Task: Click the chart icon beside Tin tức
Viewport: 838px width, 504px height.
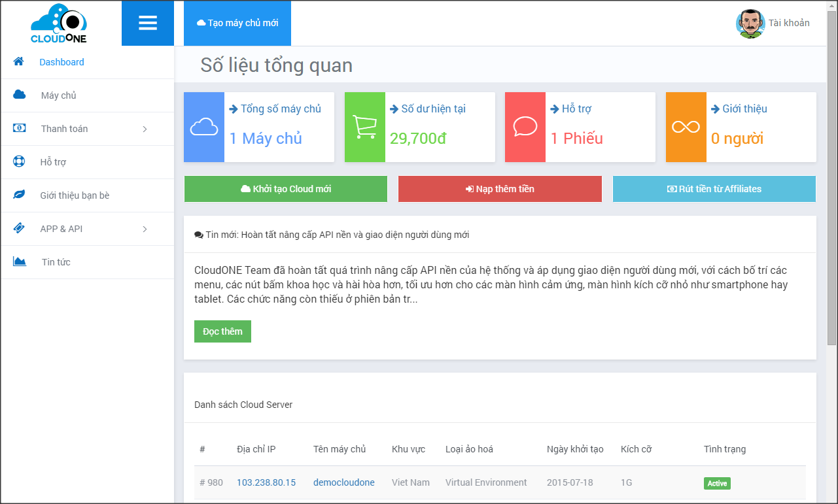Action: 20,261
